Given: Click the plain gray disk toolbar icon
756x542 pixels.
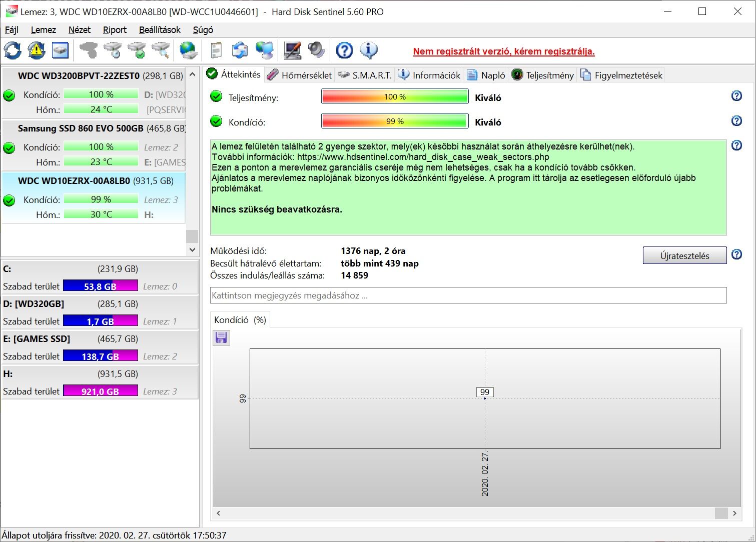Looking at the screenshot, I should (x=89, y=50).
